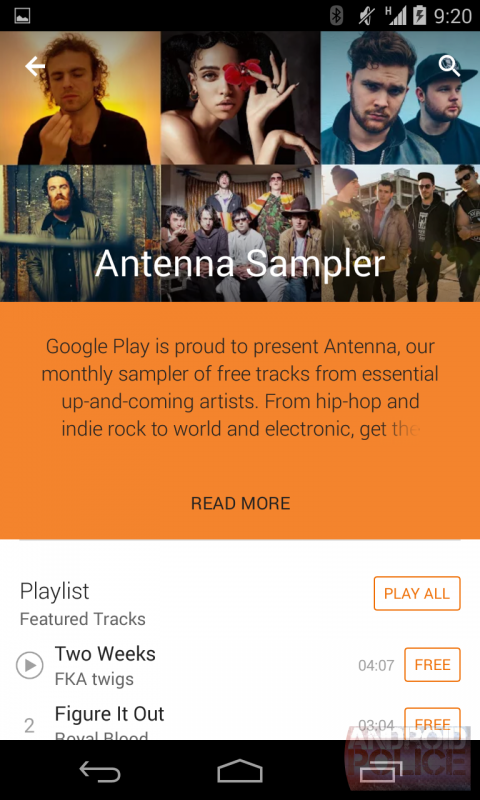Viewport: 480px width, 800px height.
Task: Open curly-haired man artist photo
Action: click(x=80, y=97)
